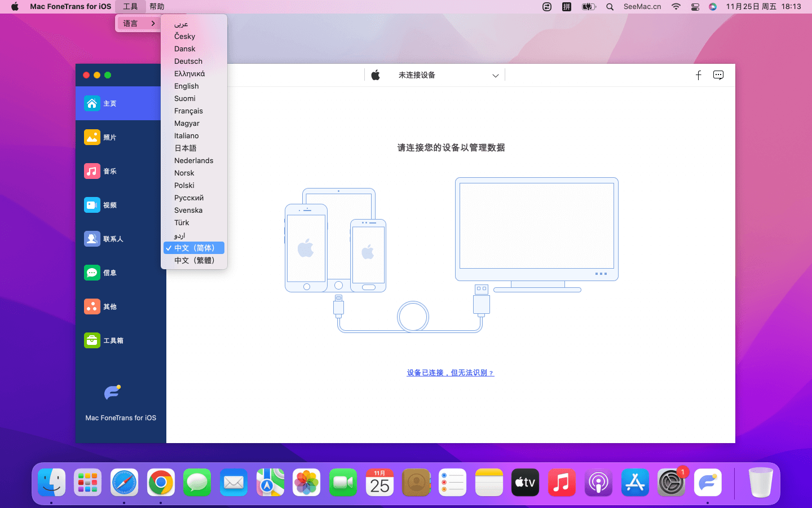
Task: Choose Norsk from the language list
Action: pos(194,173)
